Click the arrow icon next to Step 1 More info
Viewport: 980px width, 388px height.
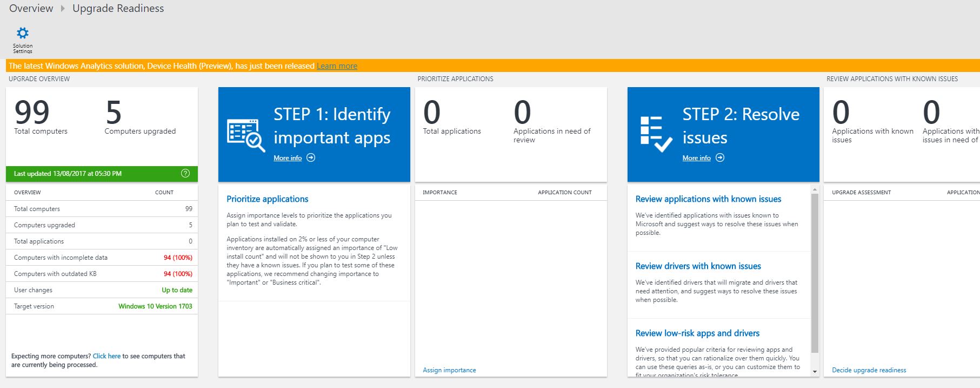click(x=311, y=158)
